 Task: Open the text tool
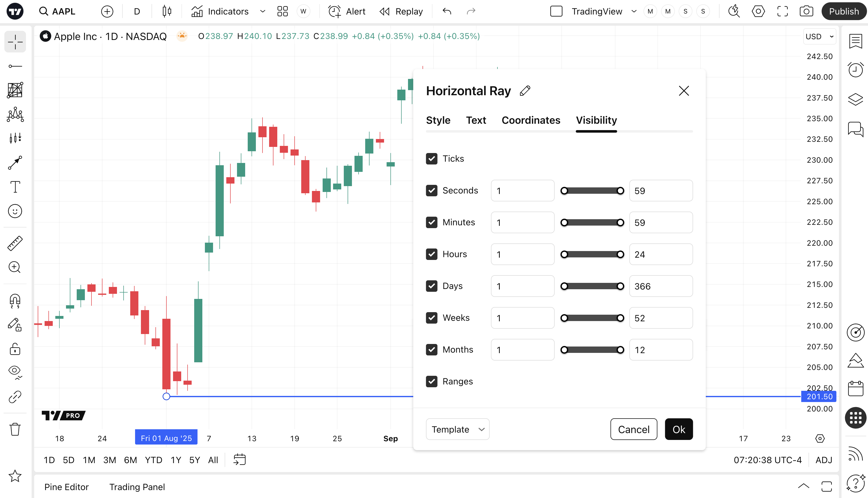15,187
